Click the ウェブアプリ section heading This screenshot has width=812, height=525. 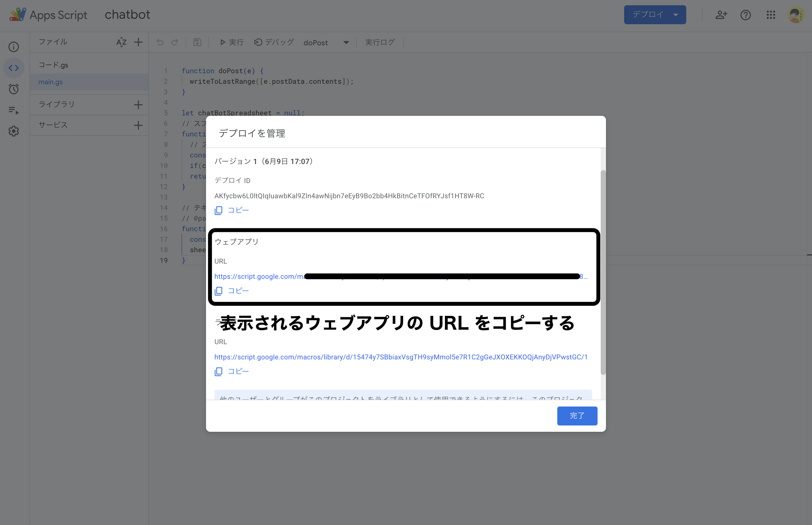pyautogui.click(x=237, y=242)
